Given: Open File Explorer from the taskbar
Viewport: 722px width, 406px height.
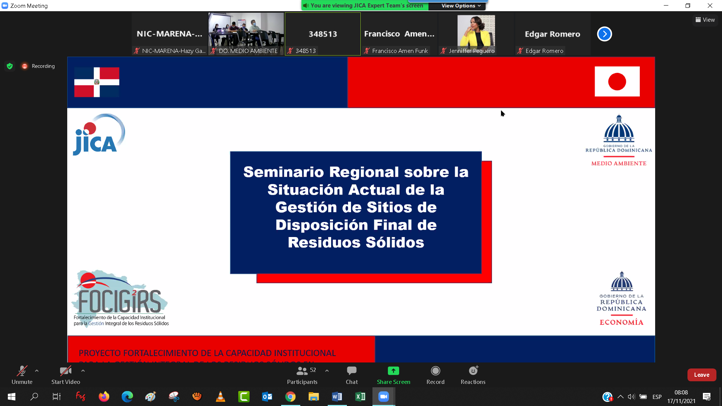Looking at the screenshot, I should coord(314,396).
